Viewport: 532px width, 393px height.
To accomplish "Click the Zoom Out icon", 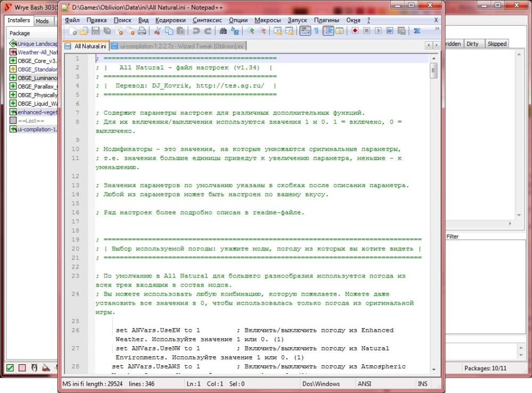I will coord(262,31).
